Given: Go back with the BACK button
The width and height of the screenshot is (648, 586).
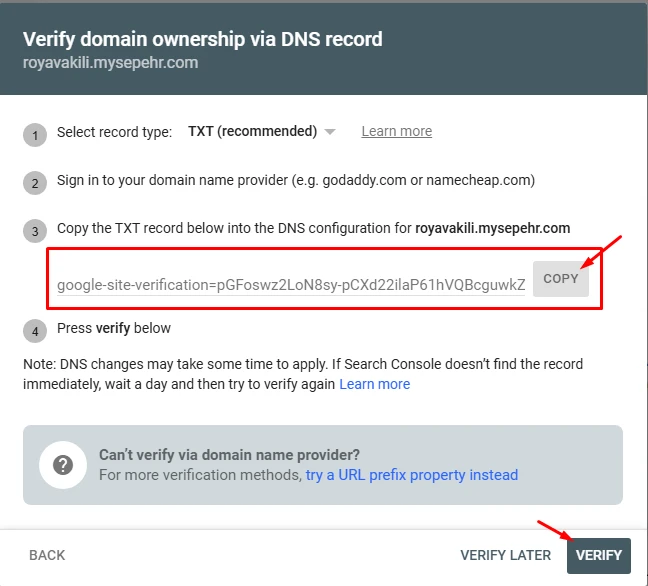Looking at the screenshot, I should point(47,555).
